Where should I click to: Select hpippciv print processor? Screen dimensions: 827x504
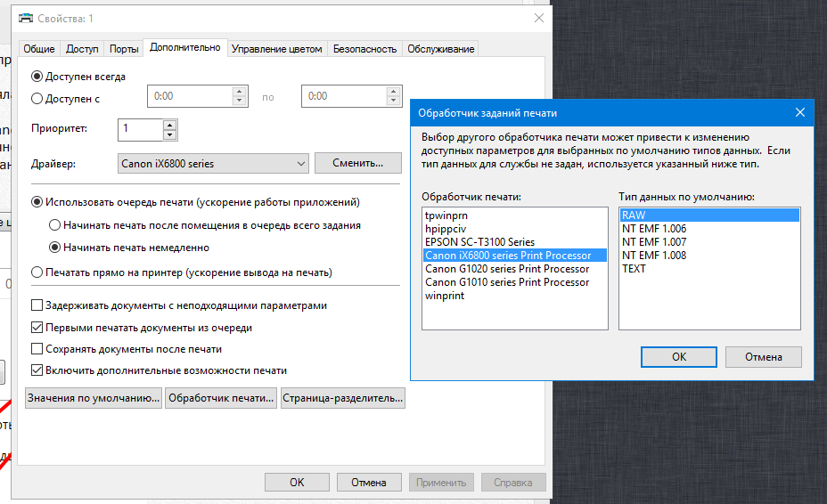(515, 229)
